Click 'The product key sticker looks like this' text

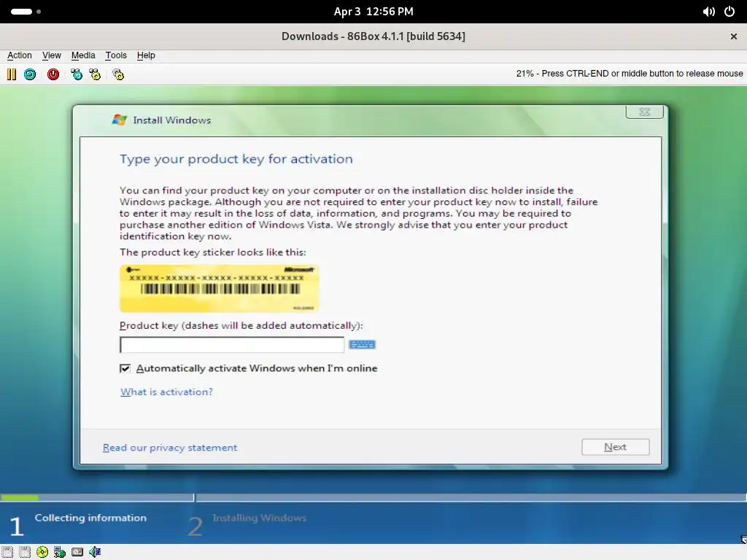click(213, 252)
